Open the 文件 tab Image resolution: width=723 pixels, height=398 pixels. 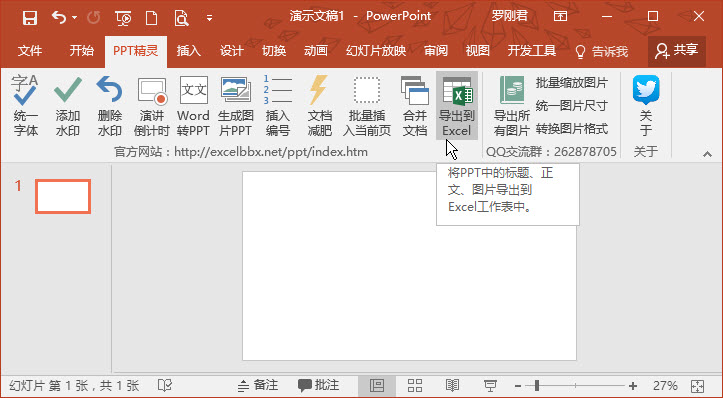30,50
